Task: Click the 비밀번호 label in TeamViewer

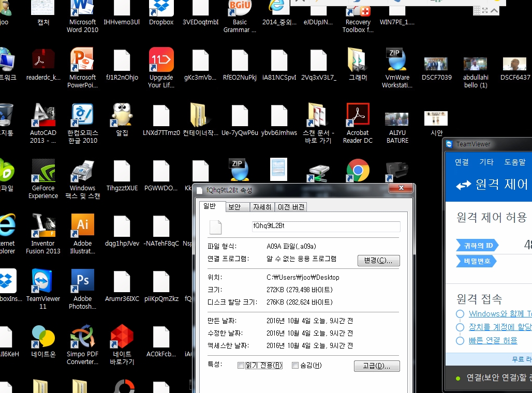Action: (476, 261)
